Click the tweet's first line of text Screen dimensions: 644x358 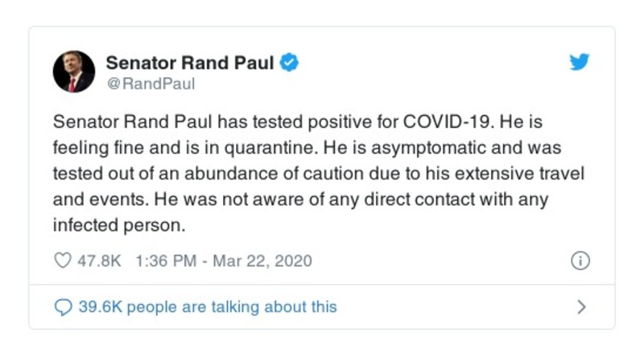coord(308,127)
